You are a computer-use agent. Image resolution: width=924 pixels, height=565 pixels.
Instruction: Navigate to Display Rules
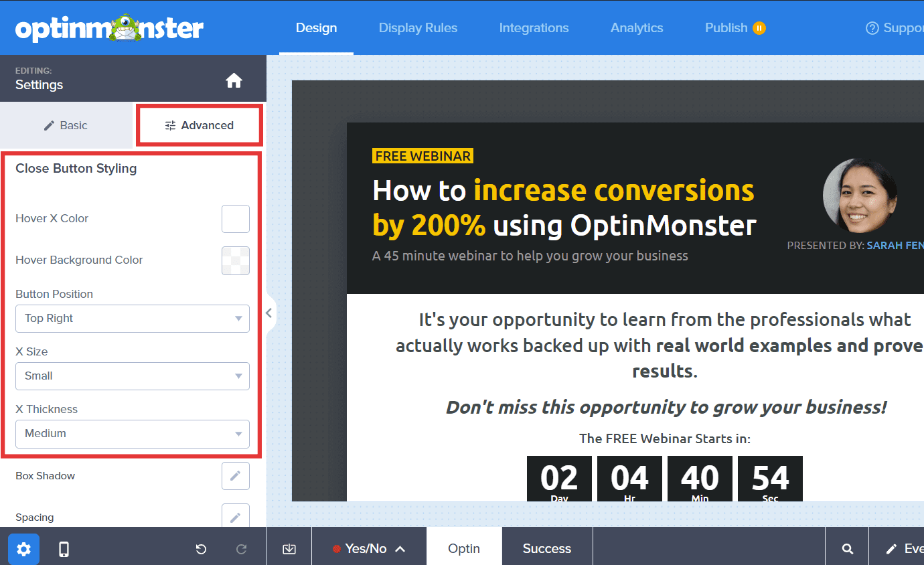click(418, 28)
